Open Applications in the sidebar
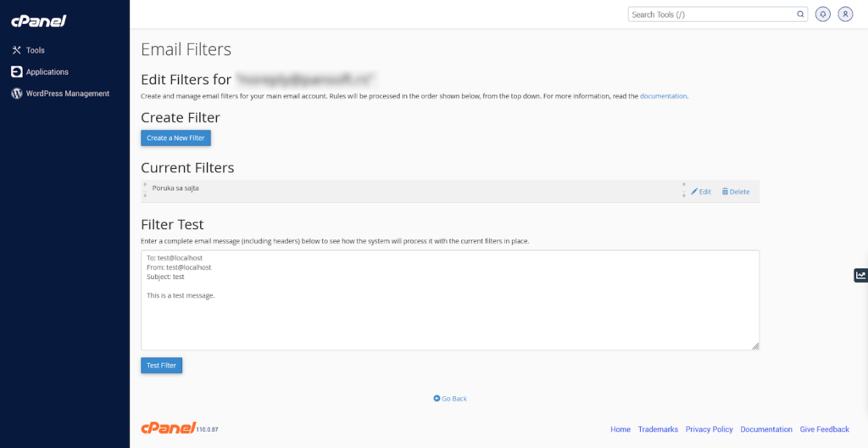868x448 pixels. (47, 72)
